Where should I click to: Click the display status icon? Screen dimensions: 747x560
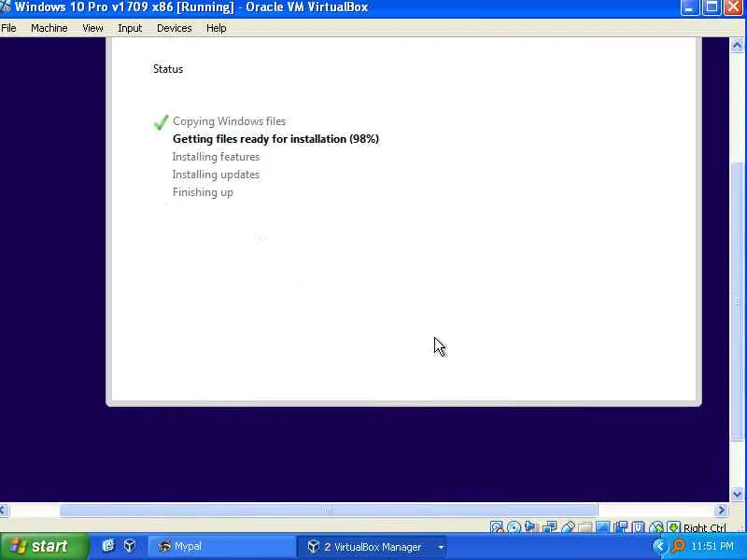603,527
